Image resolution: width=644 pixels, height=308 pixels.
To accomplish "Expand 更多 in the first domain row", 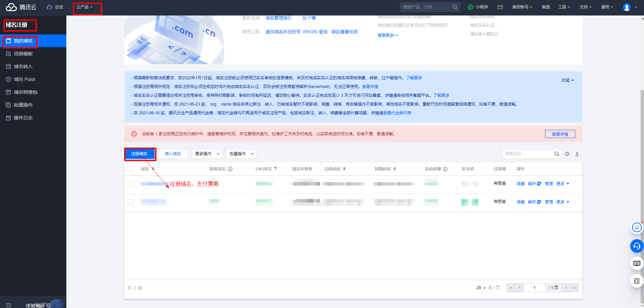I will click(563, 184).
